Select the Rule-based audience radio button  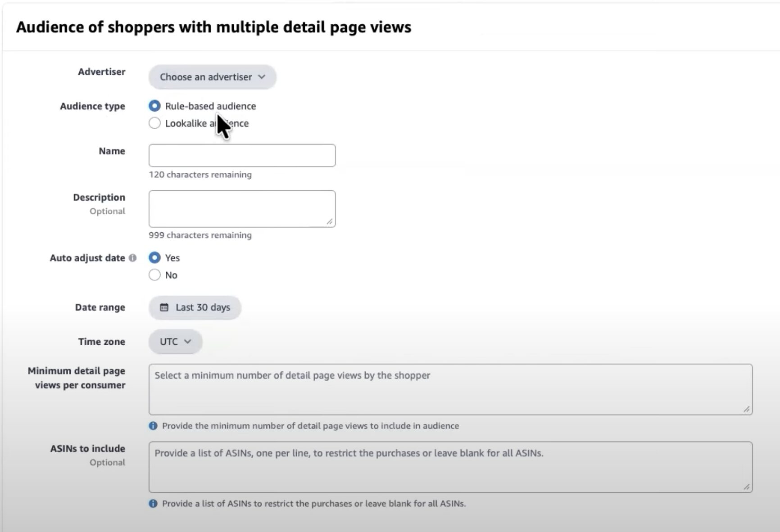154,106
